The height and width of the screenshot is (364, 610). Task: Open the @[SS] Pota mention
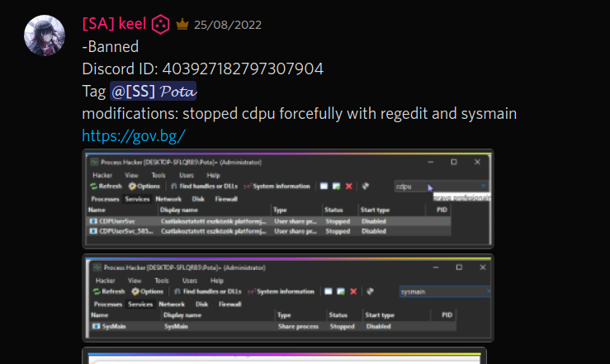pyautogui.click(x=154, y=92)
